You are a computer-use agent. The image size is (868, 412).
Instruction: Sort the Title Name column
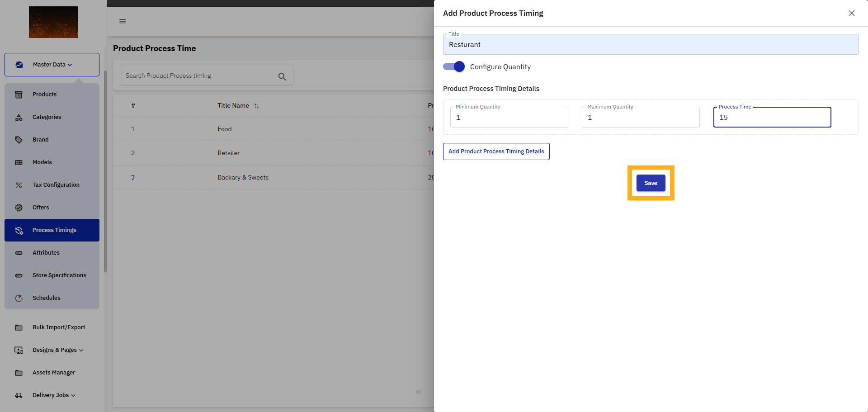coord(256,105)
